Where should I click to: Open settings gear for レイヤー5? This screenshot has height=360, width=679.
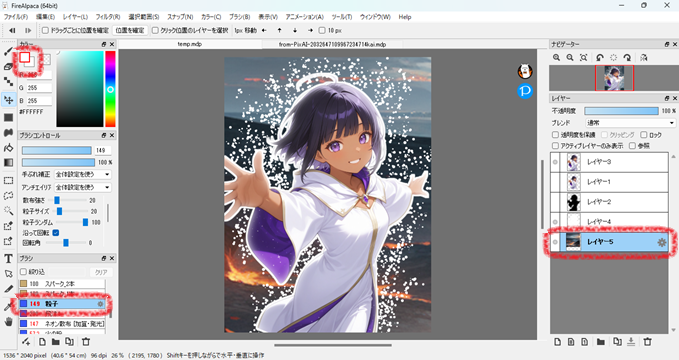point(662,242)
